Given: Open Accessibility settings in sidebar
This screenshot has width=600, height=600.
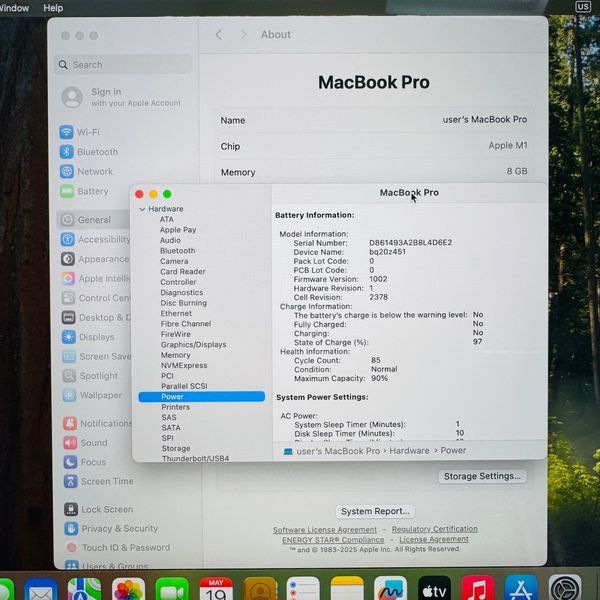Looking at the screenshot, I should click(96, 240).
